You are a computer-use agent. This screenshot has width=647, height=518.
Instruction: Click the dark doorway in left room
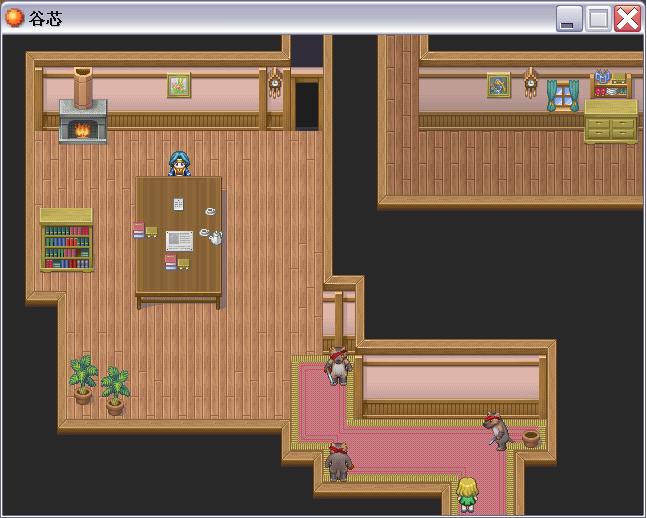point(307,105)
